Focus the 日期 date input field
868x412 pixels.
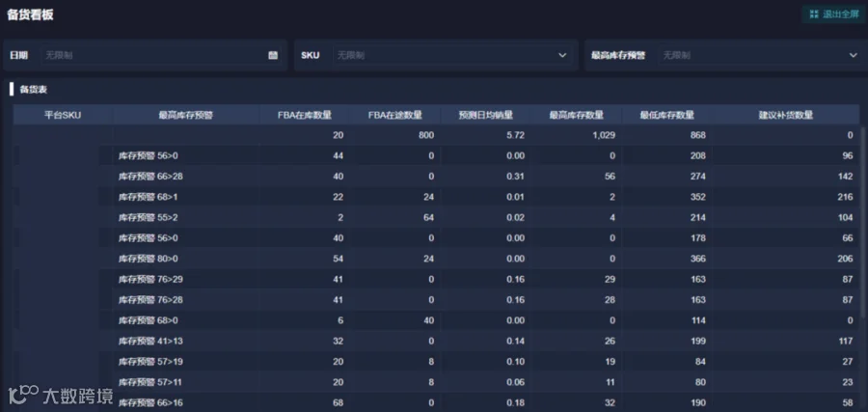[162, 55]
